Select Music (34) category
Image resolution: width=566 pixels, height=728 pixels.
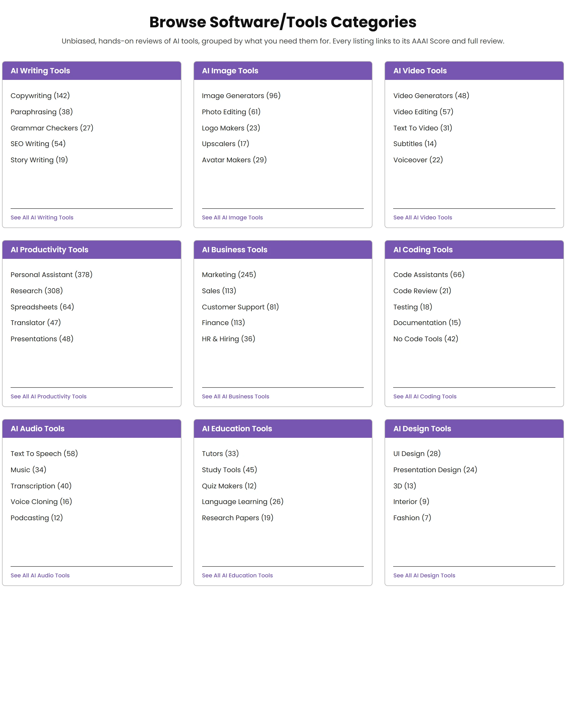point(28,470)
